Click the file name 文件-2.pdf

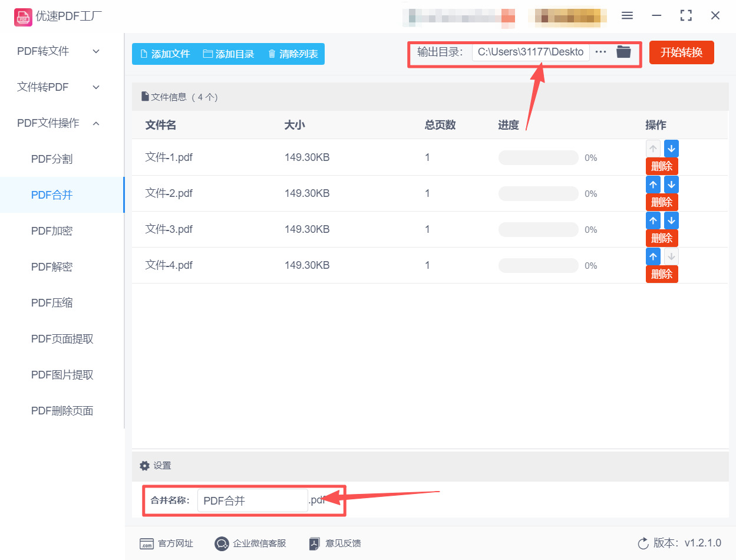[x=169, y=193]
